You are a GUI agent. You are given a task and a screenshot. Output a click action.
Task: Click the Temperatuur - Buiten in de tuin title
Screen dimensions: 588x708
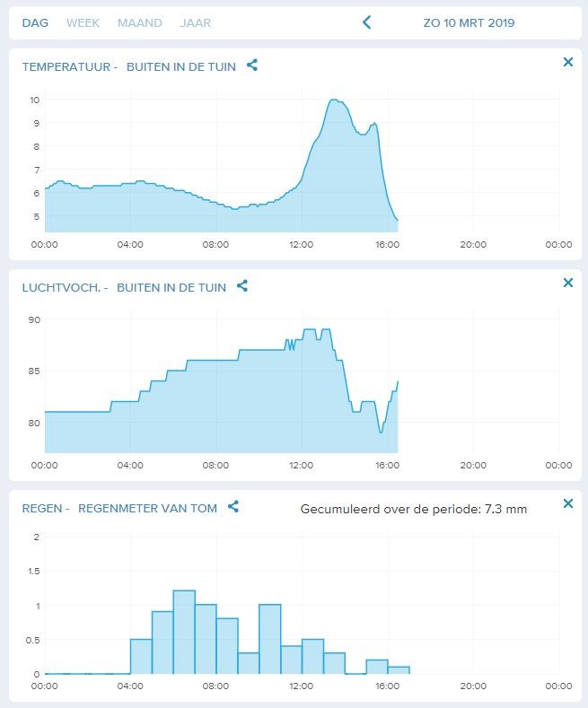(129, 66)
